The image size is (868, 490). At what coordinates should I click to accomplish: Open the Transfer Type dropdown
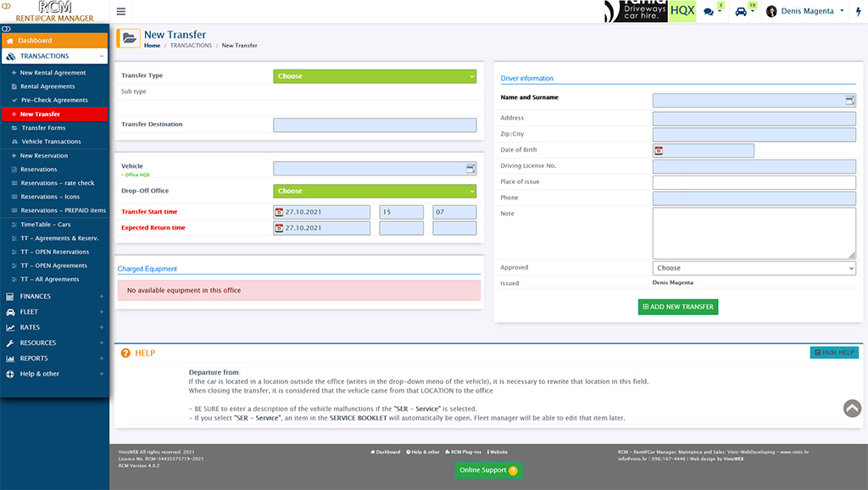(x=376, y=75)
